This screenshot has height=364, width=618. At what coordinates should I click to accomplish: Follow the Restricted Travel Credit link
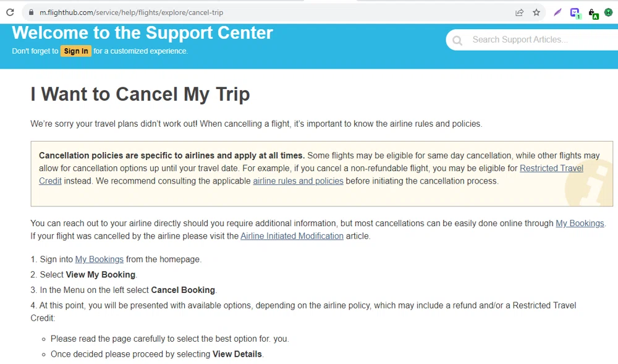(x=551, y=168)
